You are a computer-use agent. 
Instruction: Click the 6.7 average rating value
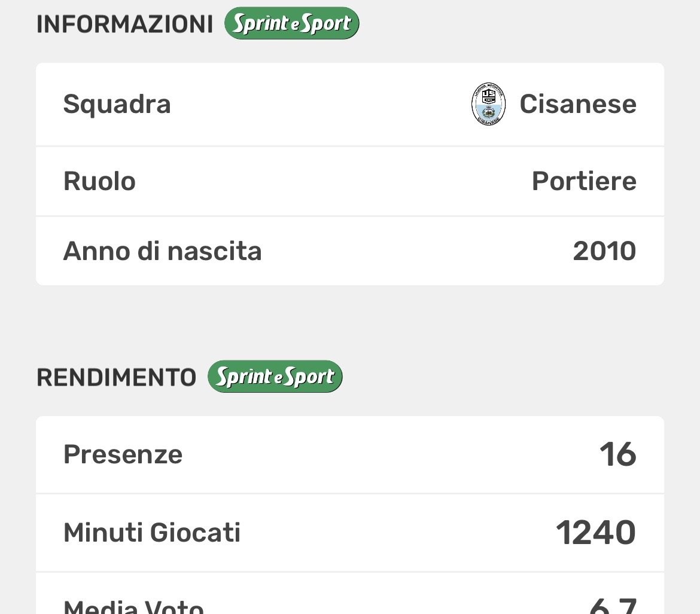click(611, 605)
